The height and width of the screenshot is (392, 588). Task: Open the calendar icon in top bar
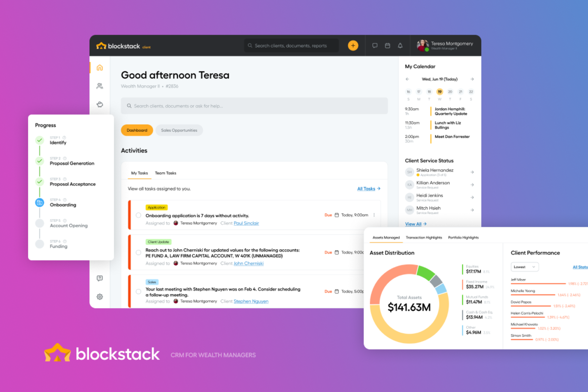[388, 46]
